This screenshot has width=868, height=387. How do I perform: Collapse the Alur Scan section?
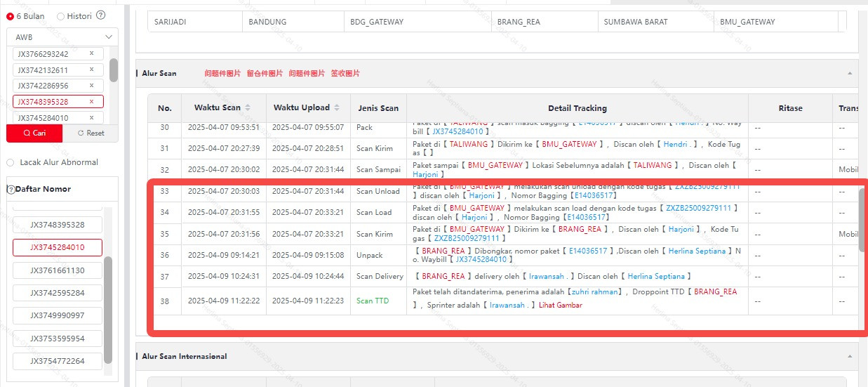[x=850, y=73]
